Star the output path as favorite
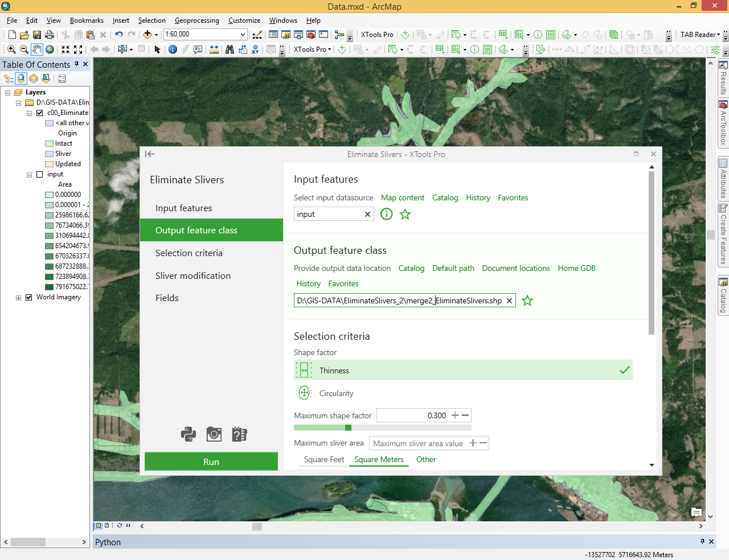The width and height of the screenshot is (729, 560). 527,300
